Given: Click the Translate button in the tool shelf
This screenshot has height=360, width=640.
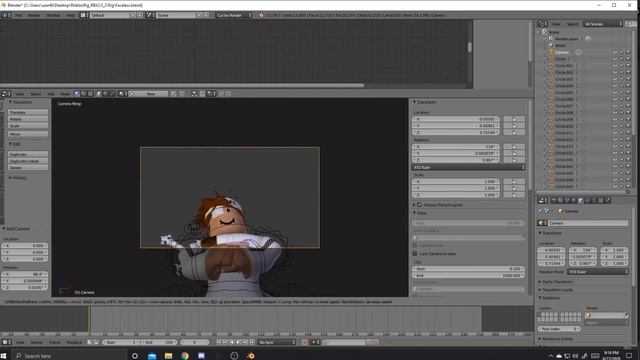Looking at the screenshot, I should pos(28,112).
